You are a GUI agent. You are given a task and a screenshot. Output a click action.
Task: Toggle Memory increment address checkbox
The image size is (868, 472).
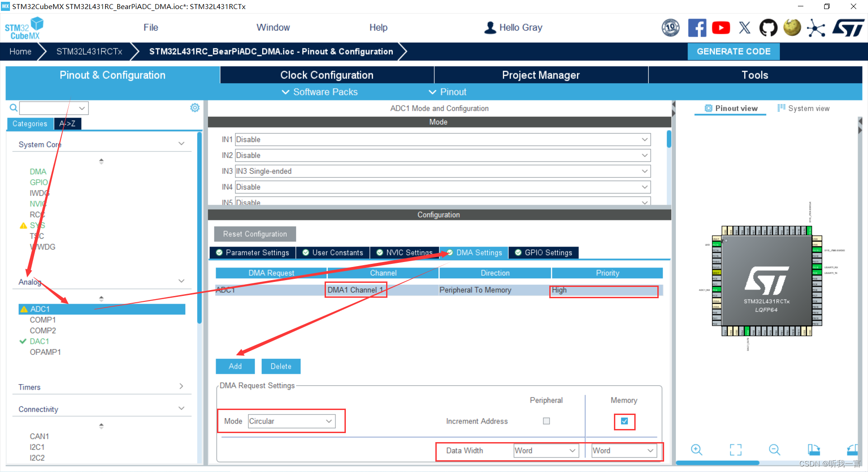624,421
